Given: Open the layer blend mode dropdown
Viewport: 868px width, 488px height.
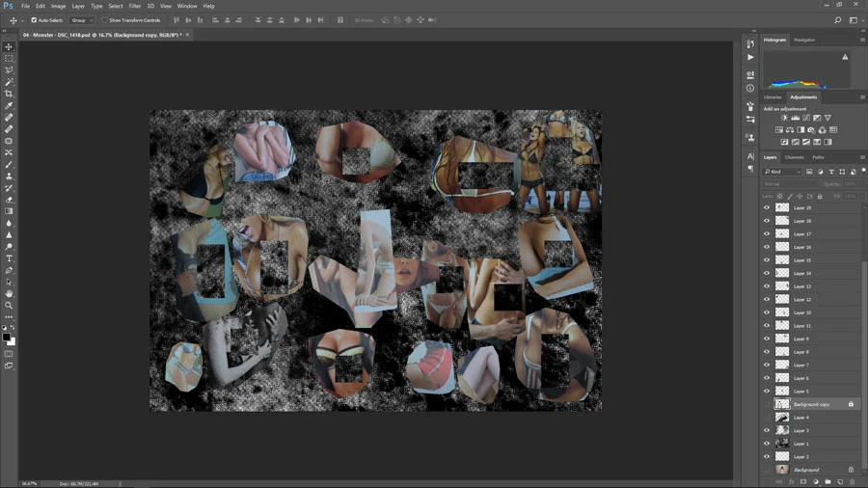Looking at the screenshot, I should [790, 183].
